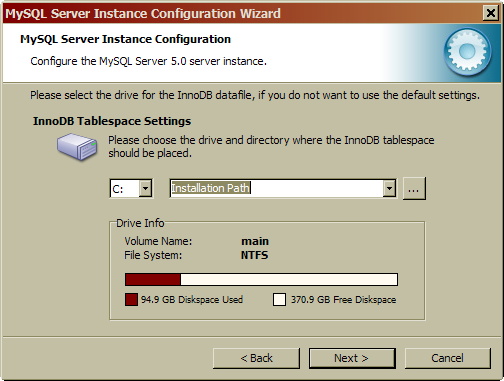Click the '94.9 GB Diskspace Used' label

click(x=192, y=299)
